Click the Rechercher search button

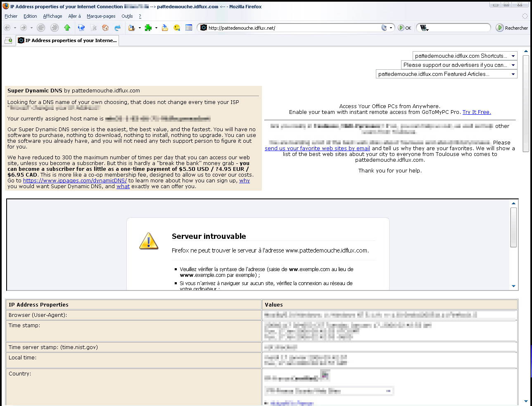click(x=512, y=28)
